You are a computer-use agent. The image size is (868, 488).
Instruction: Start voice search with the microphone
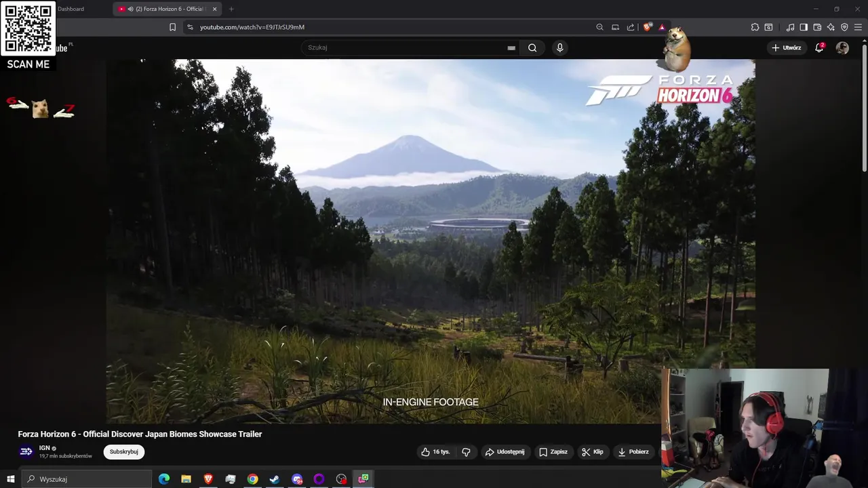(x=559, y=47)
